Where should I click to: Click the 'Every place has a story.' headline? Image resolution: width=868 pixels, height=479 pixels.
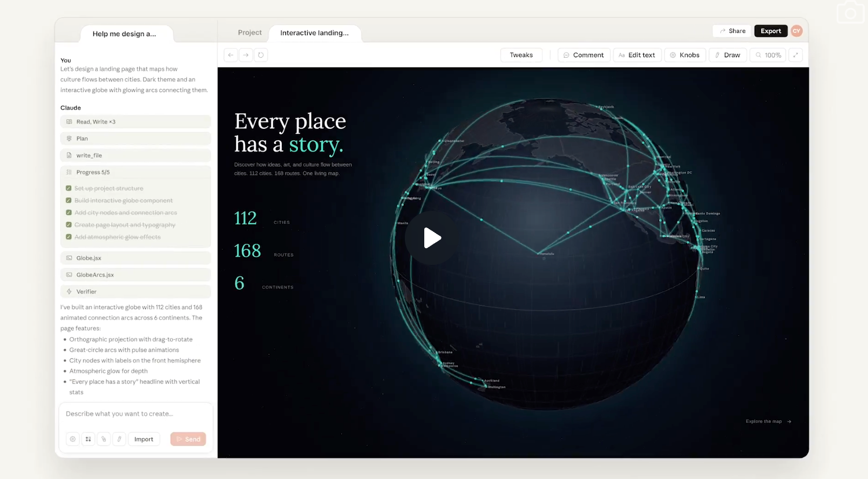pyautogui.click(x=290, y=133)
